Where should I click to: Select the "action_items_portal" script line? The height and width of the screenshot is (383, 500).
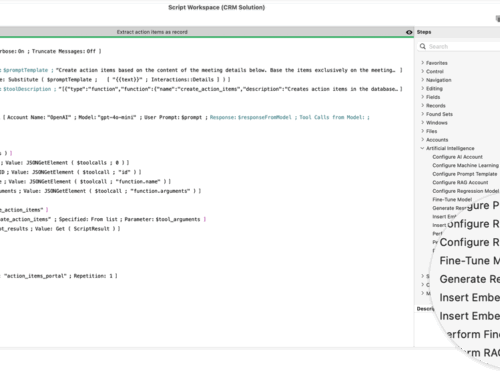pos(59,276)
